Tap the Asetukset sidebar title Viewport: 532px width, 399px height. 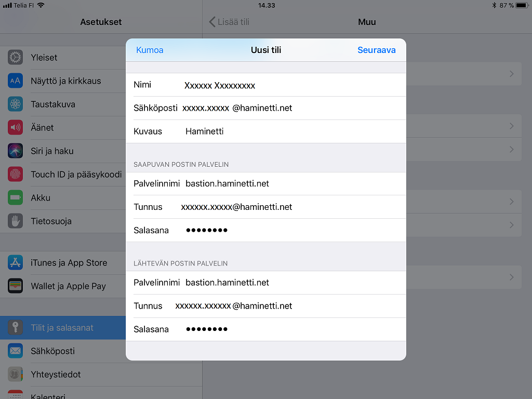pyautogui.click(x=101, y=22)
